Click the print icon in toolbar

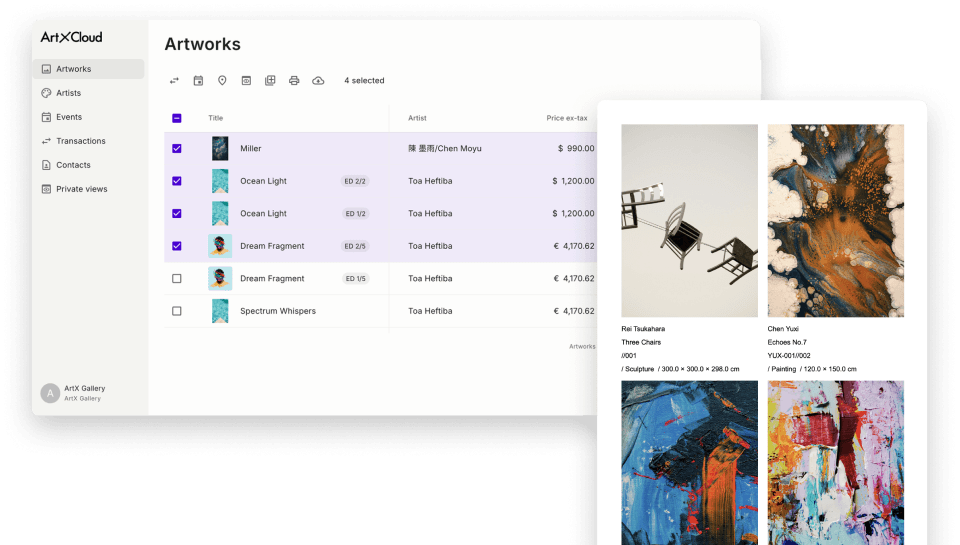point(294,80)
